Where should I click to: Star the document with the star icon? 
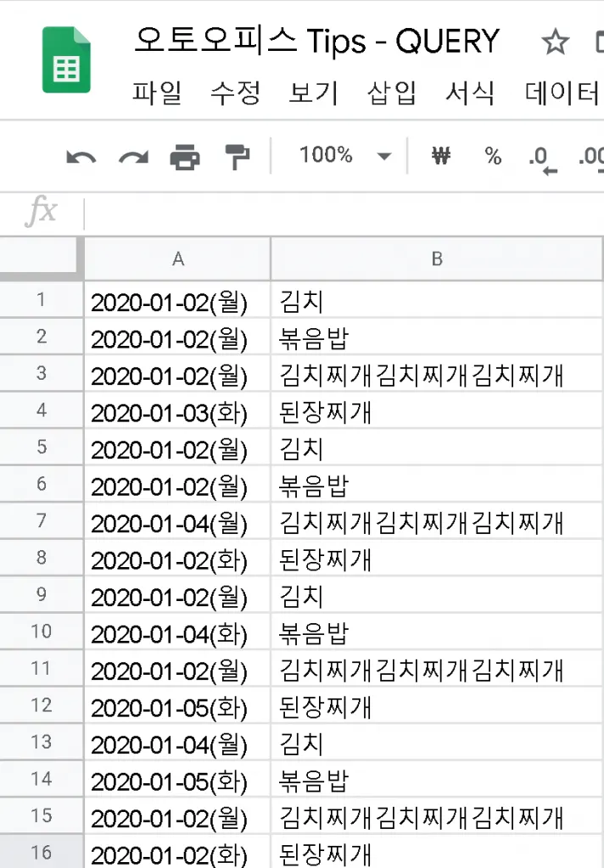(555, 42)
